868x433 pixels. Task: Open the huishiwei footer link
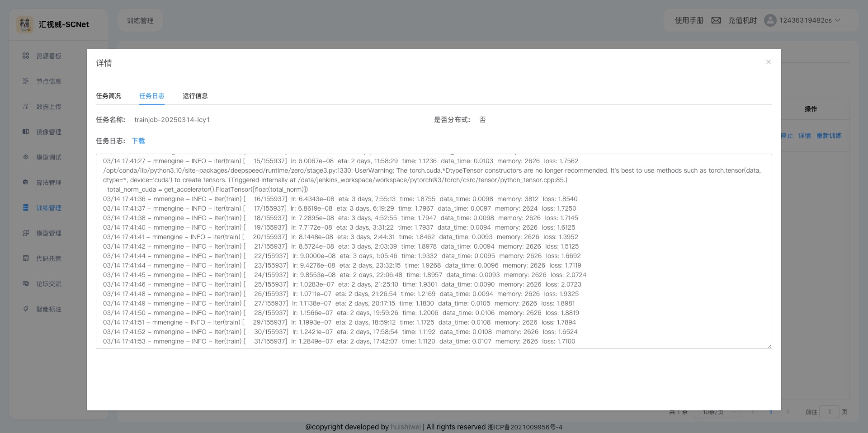point(406,427)
